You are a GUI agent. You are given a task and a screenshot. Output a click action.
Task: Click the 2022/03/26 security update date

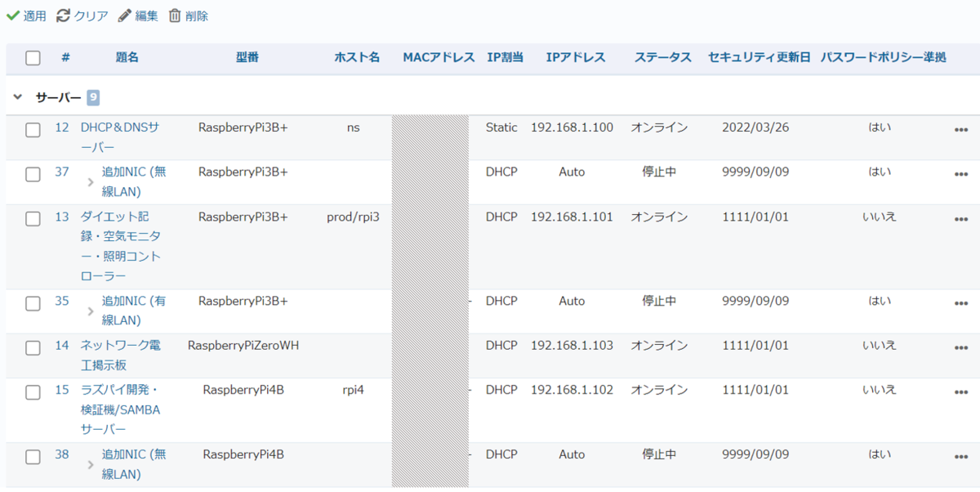click(x=755, y=127)
